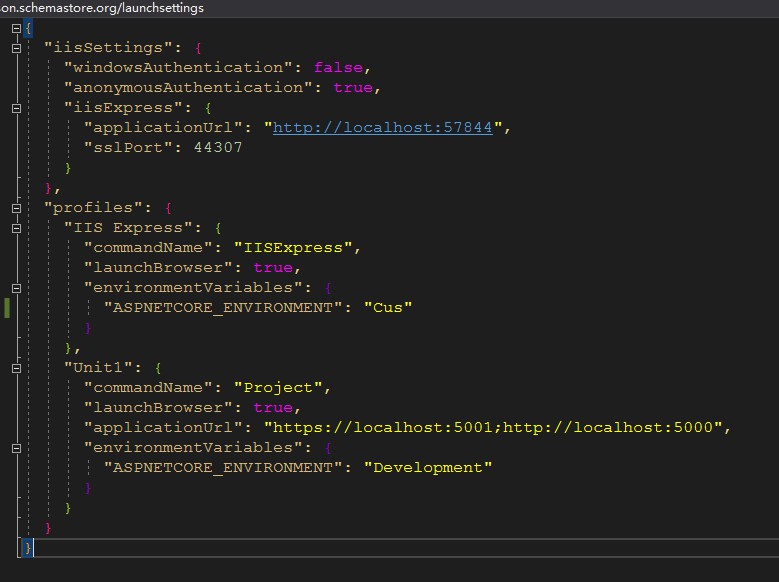Click the "applicationUrl" key under iisExpress
Image resolution: width=779 pixels, height=582 pixels.
[x=163, y=128]
